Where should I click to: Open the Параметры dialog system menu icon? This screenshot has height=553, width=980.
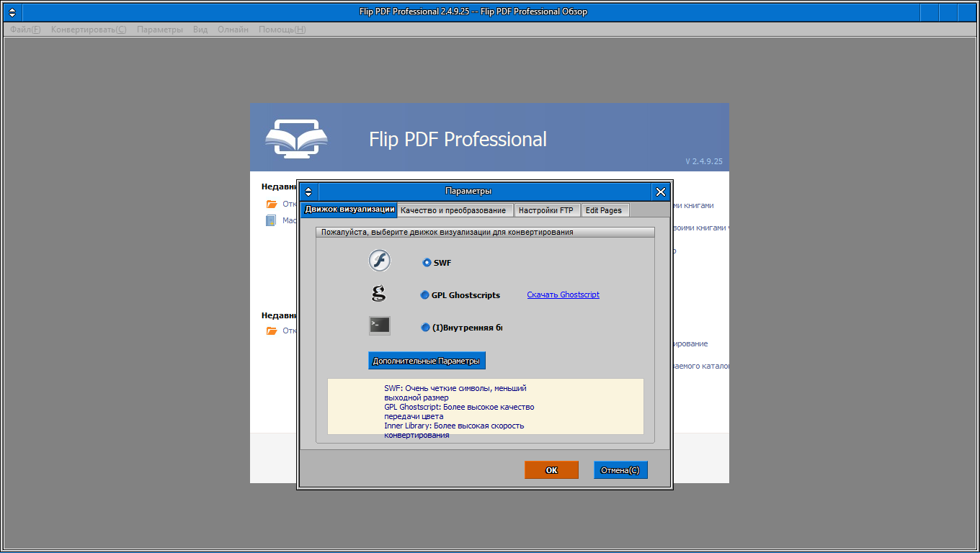coord(308,192)
